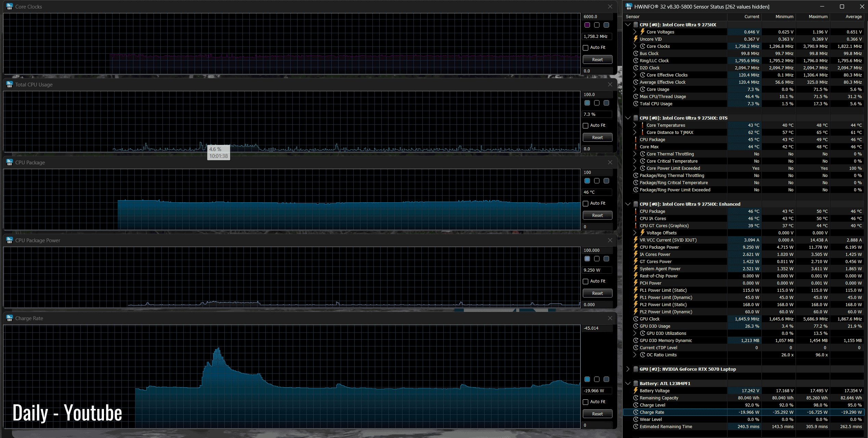Click the 6000.0 max value field of Core Clocks
Screen dimensions: 868x438
(597, 16)
